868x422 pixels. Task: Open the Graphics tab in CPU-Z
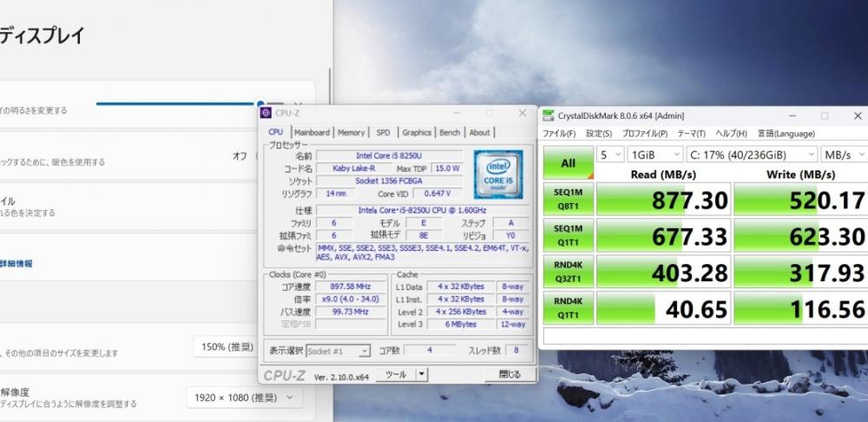[x=417, y=132]
